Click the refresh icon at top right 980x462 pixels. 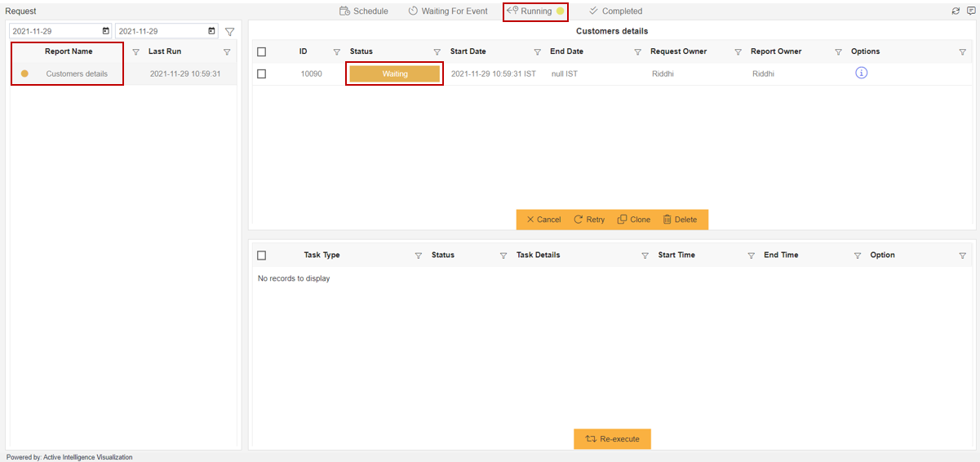pyautogui.click(x=956, y=11)
